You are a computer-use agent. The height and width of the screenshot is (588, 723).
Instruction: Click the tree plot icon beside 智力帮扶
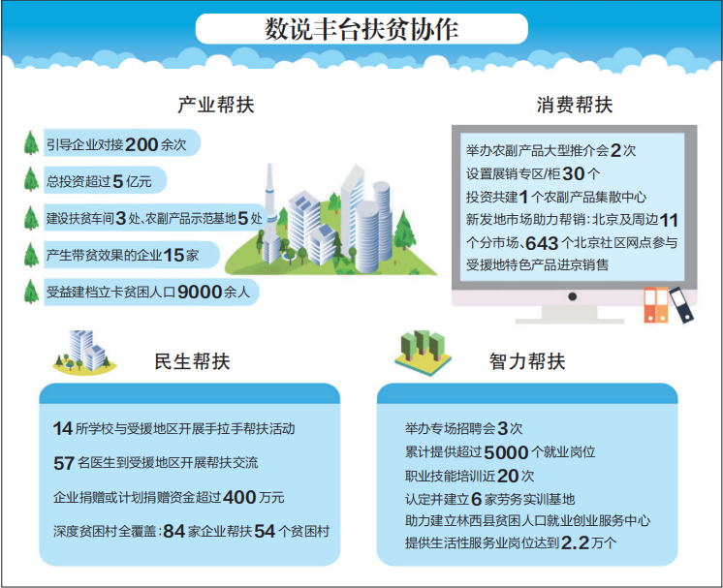(x=423, y=352)
